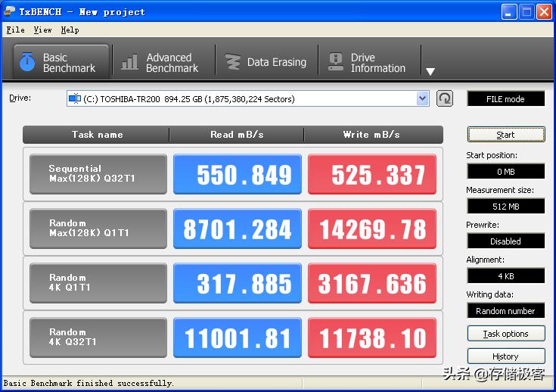Click read result 317.885
This screenshot has height=392, width=556.
(x=238, y=283)
